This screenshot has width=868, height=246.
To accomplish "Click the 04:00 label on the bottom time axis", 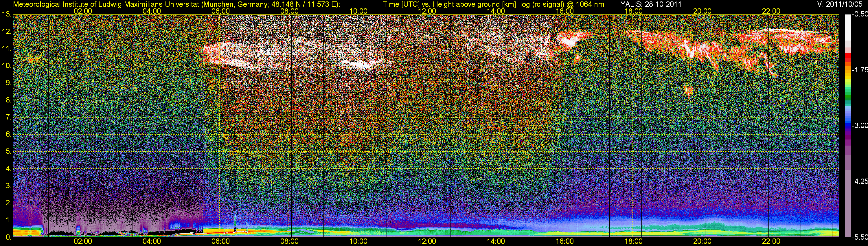I will (x=152, y=241).
